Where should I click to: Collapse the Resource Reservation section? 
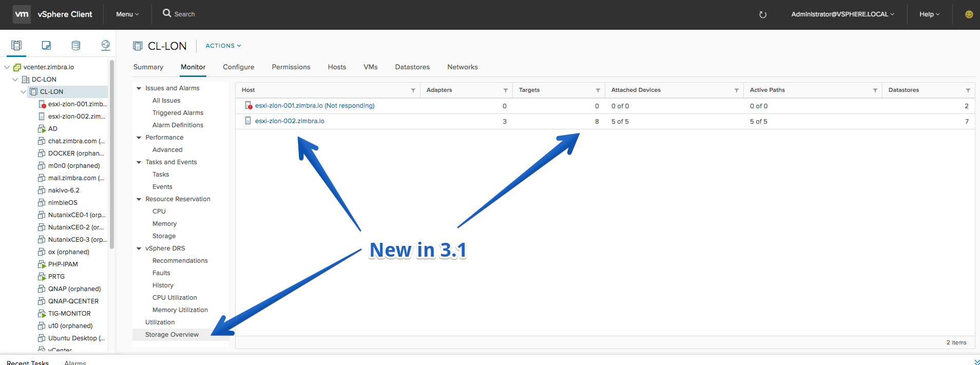[x=139, y=199]
